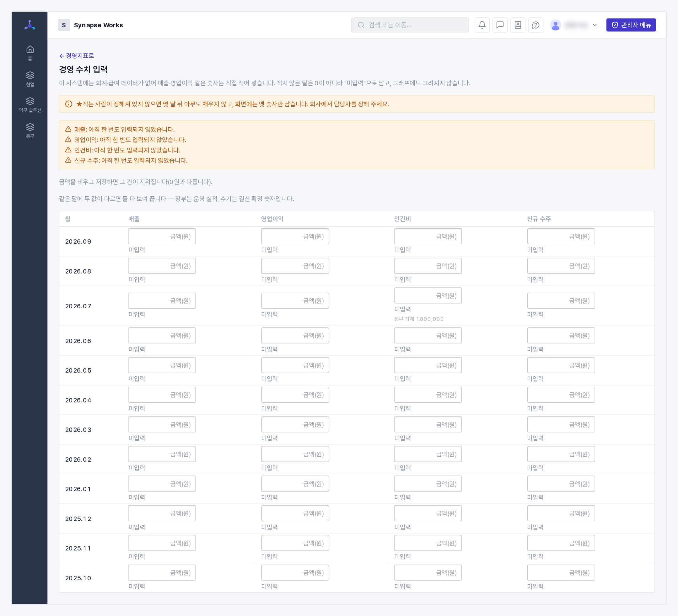Click the 경영 수치 입력 page title

click(x=83, y=69)
